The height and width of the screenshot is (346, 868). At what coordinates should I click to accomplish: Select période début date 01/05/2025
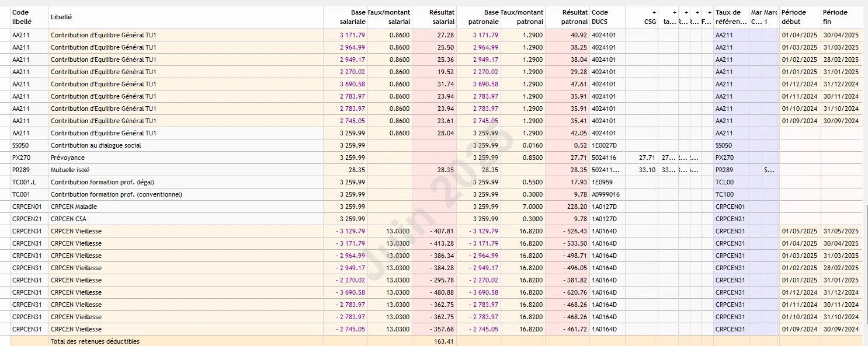799,231
